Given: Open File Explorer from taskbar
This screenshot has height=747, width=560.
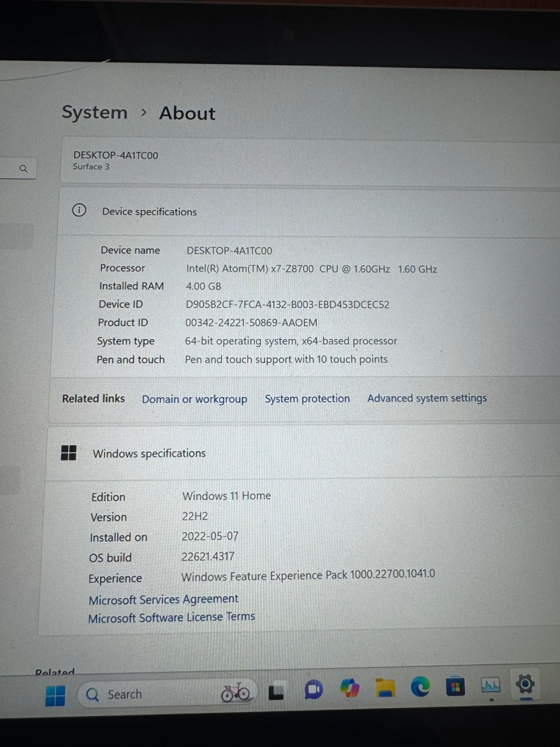Looking at the screenshot, I should click(385, 688).
